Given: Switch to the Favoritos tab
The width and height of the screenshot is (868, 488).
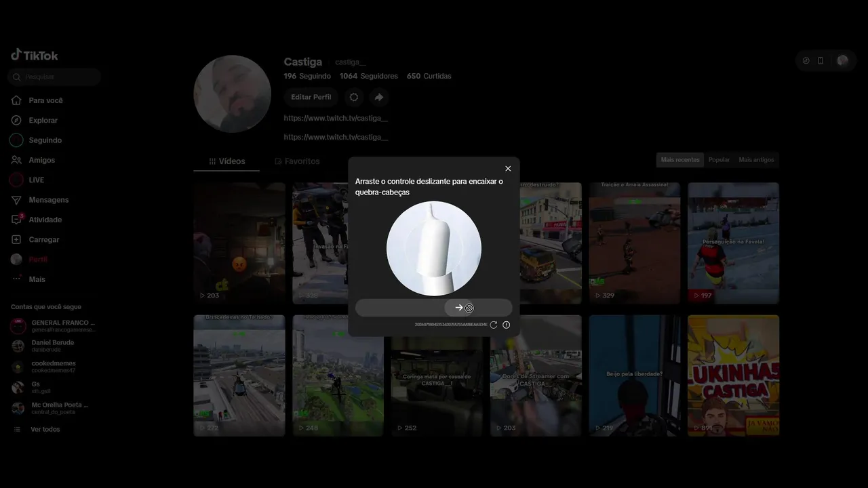Looking at the screenshot, I should [297, 161].
